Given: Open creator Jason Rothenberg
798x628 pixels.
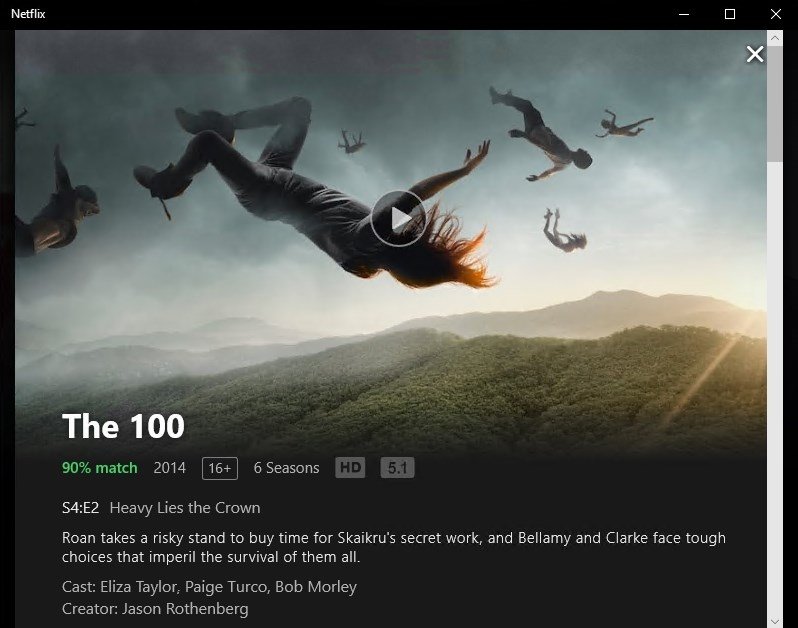Looking at the screenshot, I should click(185, 609).
